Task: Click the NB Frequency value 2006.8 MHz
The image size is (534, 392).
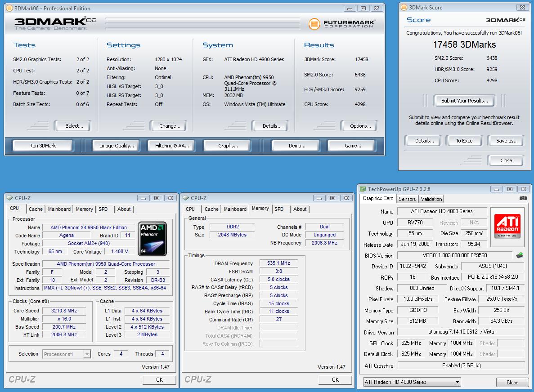Action: (x=324, y=243)
